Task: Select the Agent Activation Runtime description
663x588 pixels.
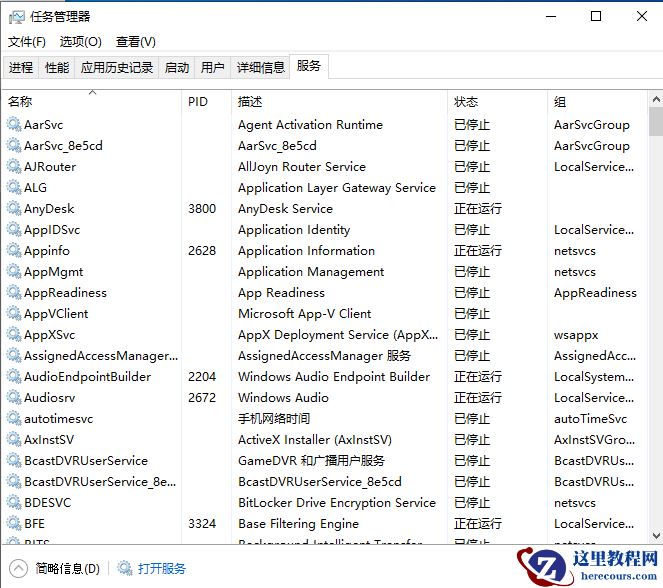Action: pos(310,125)
